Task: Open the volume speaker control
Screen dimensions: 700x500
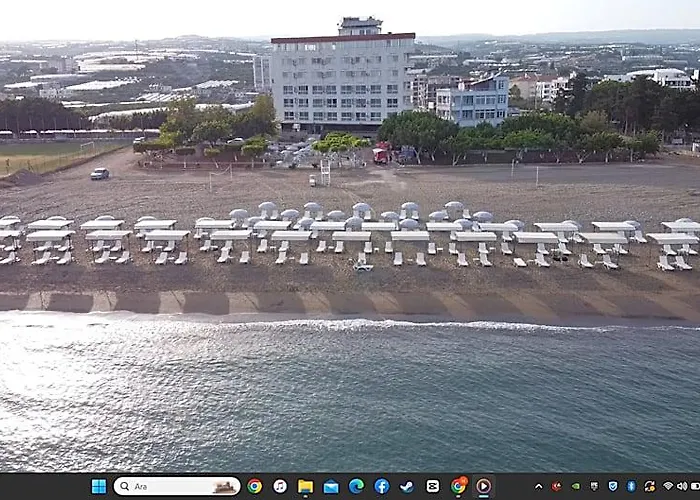Action: point(682,486)
